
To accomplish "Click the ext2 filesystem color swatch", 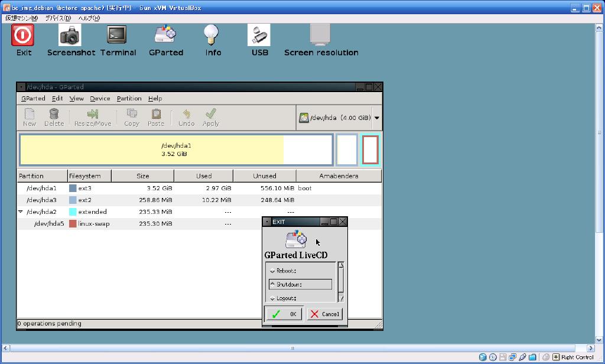I will point(73,200).
